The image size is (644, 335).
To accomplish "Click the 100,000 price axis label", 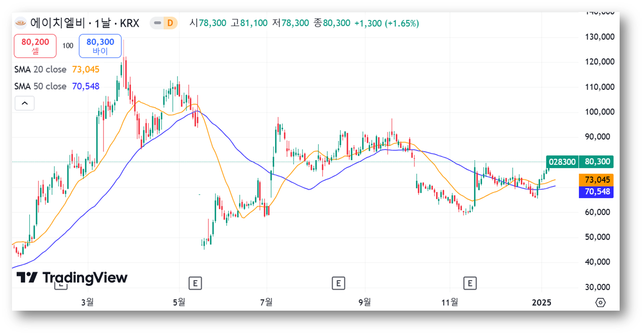I will (x=600, y=112).
